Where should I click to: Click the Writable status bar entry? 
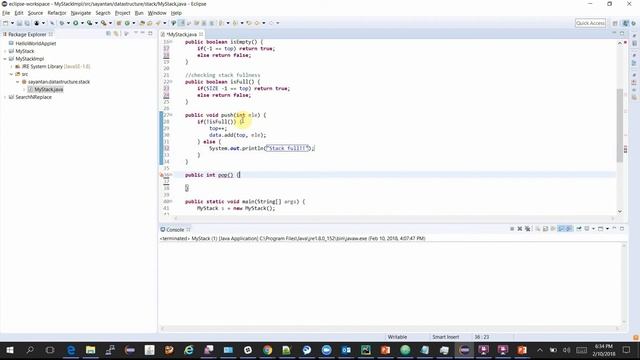click(397, 337)
